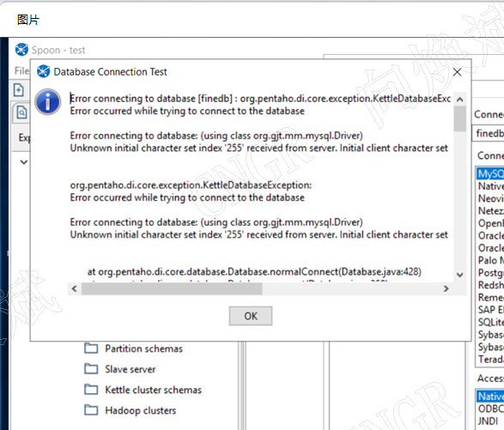This screenshot has height=430, width=504.
Task: Collapse the tree chevron in Spoon left panel
Action: point(24,162)
